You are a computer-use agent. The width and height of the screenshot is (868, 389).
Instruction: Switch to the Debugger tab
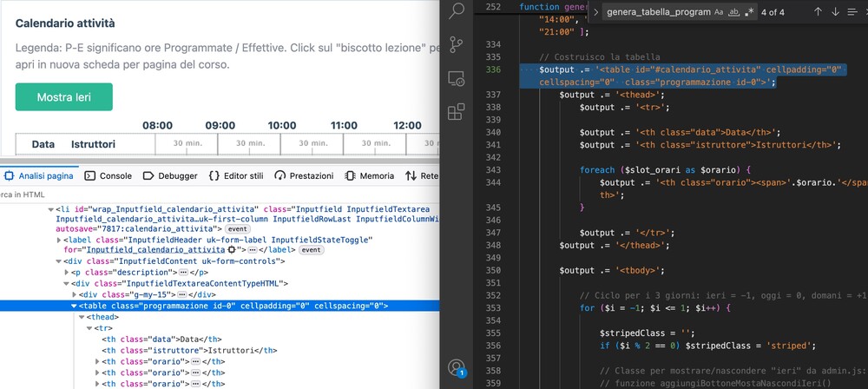click(170, 175)
